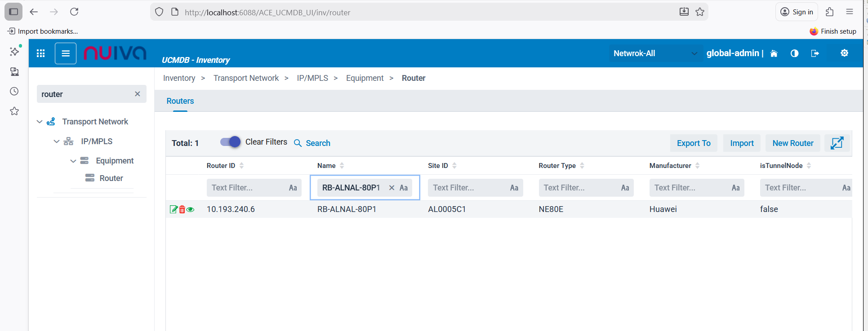Toggle the contrast theme icon
The image size is (868, 331).
tap(794, 53)
